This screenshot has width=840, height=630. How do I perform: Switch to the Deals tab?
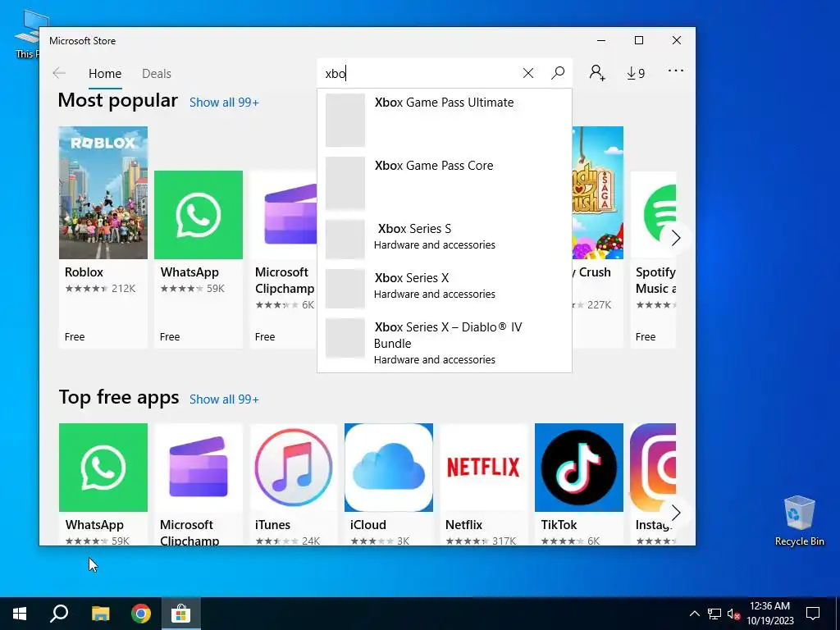[157, 73]
